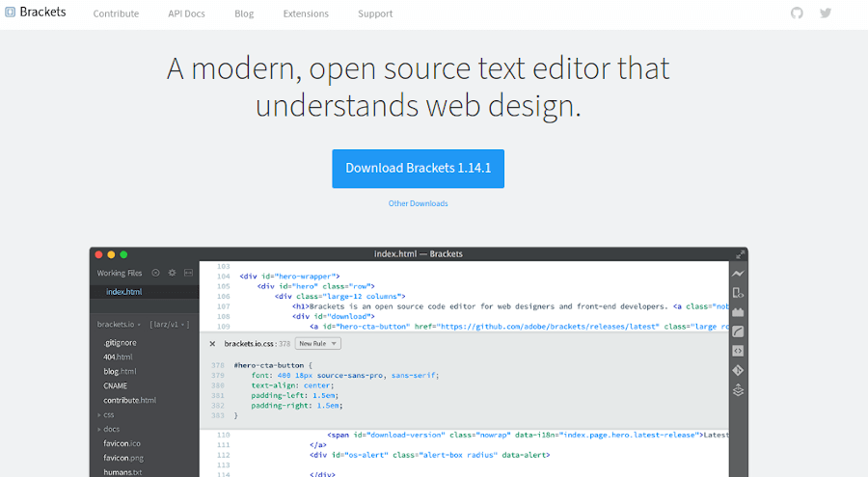Click the green maximize window dot

pos(124,254)
